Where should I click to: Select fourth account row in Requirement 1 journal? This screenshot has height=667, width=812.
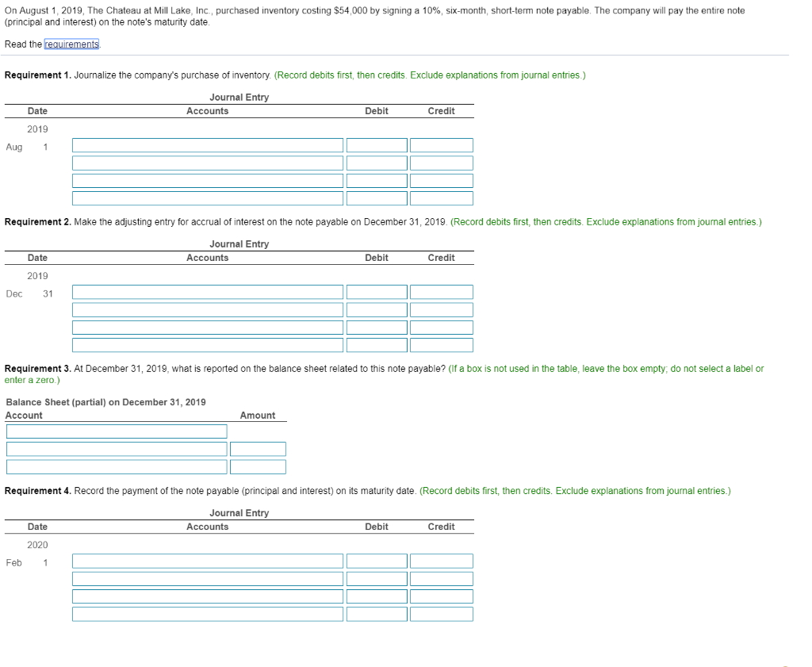208,198
